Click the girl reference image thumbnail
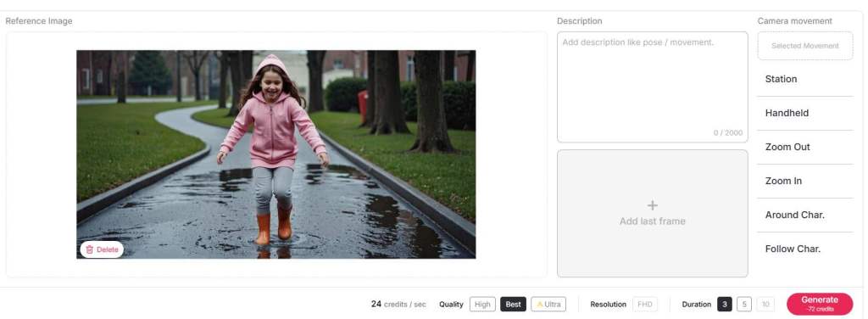This screenshot has width=868, height=319. [x=275, y=154]
